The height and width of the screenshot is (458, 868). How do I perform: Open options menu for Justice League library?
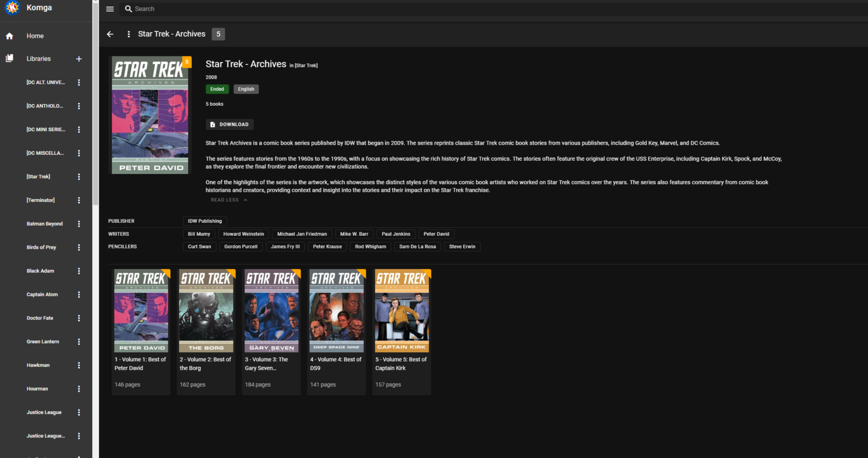point(79,413)
